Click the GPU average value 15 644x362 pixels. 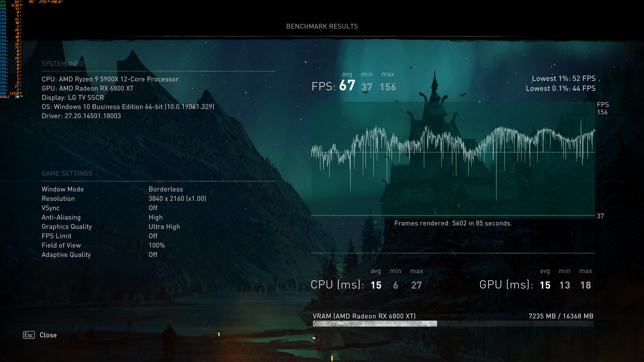coord(545,285)
